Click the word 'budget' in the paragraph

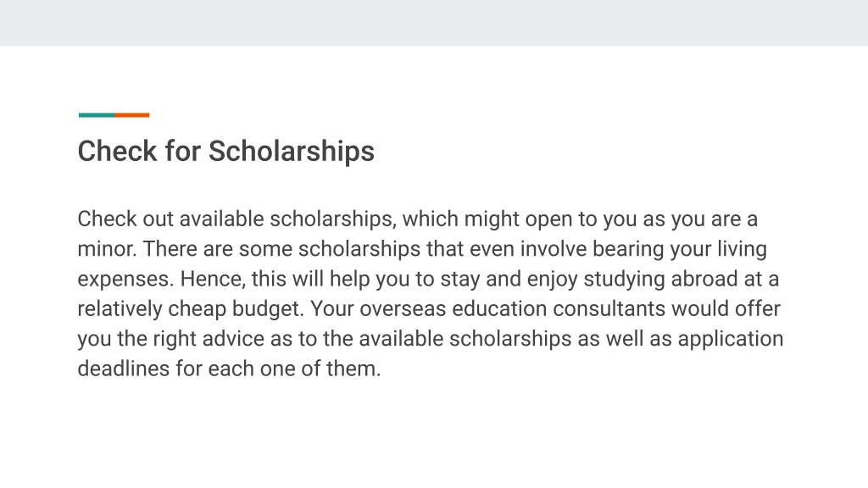(x=267, y=308)
